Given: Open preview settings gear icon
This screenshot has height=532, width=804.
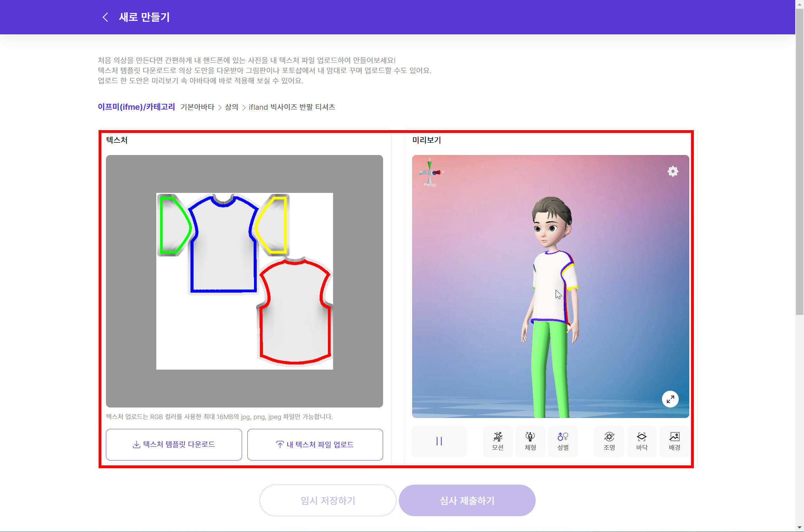Looking at the screenshot, I should 672,171.
